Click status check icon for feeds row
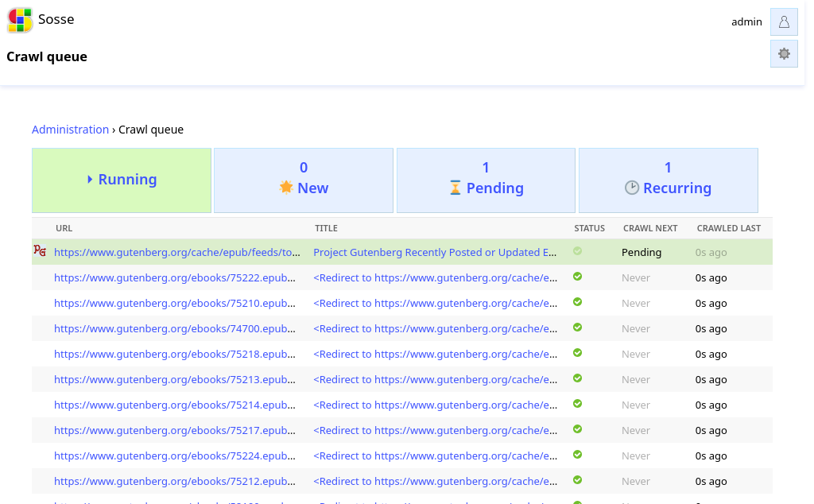The width and height of the screenshot is (814, 504). point(577,251)
